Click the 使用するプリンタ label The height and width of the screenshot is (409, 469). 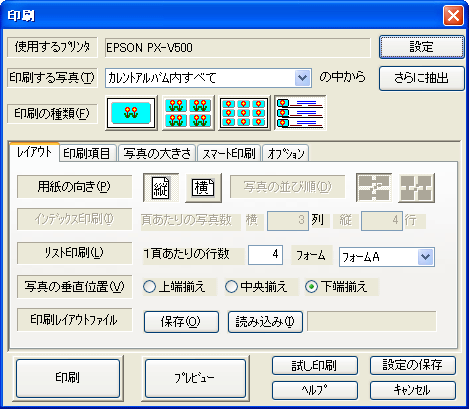(x=52, y=47)
